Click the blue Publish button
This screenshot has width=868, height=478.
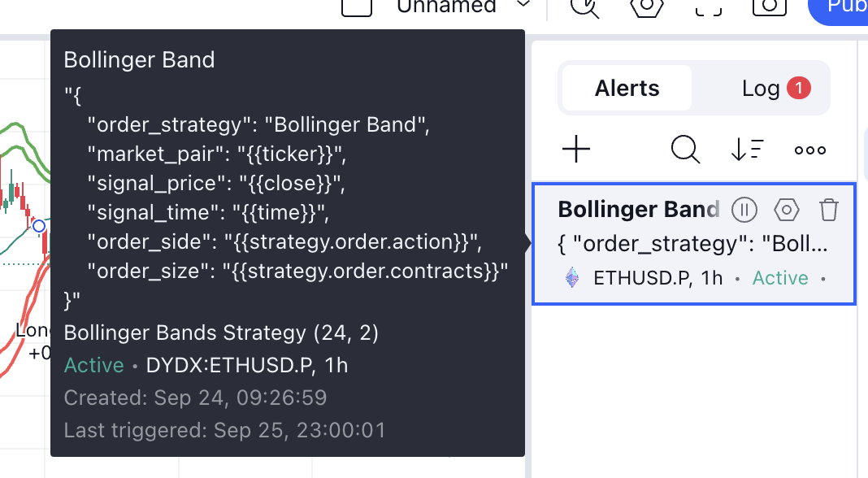tap(838, 8)
